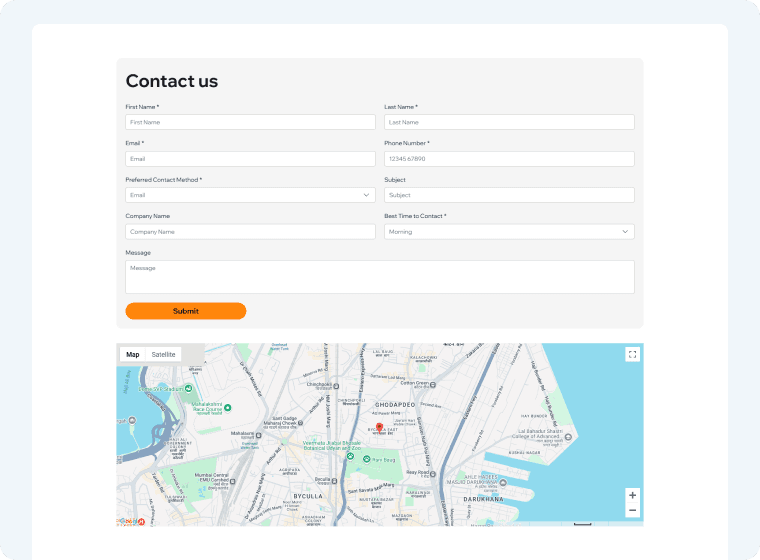The image size is (760, 560).
Task: Click the Message text area
Action: tap(380, 277)
